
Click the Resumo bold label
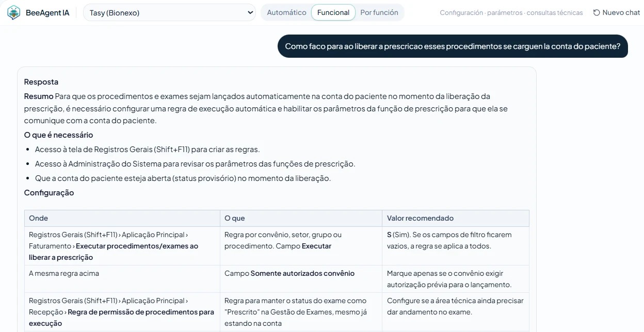pos(39,96)
